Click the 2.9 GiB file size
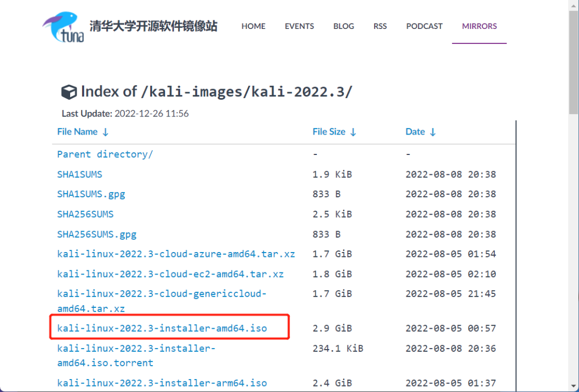This screenshot has width=579, height=392. click(x=332, y=328)
